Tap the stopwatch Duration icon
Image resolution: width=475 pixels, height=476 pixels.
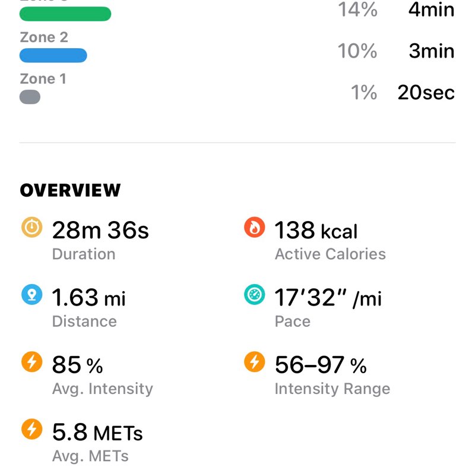(x=31, y=228)
